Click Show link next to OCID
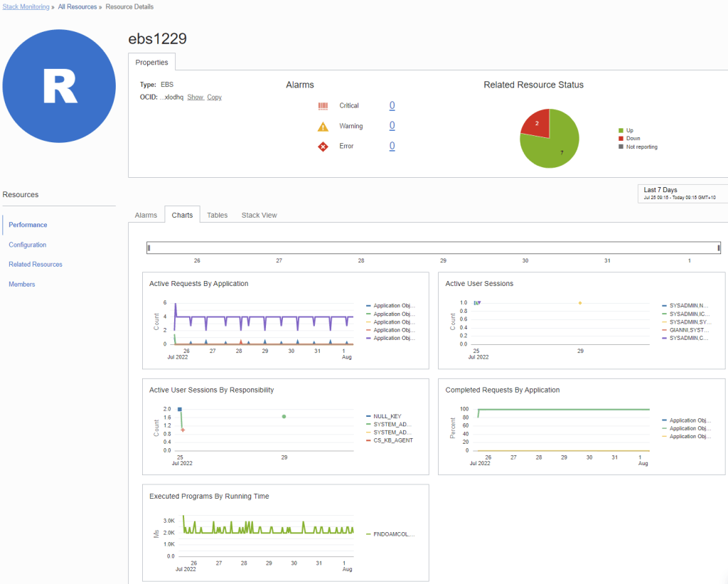This screenshot has height=584, width=728. click(195, 97)
